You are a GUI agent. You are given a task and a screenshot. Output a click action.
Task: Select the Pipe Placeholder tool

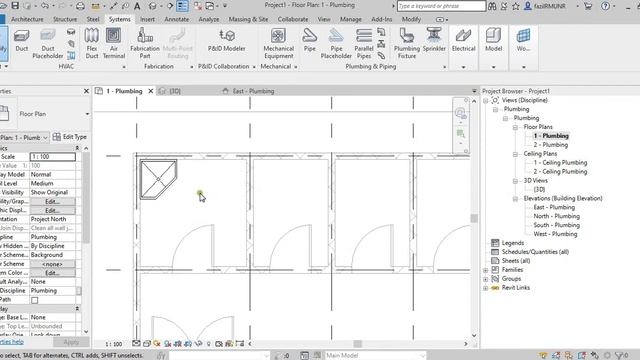[x=336, y=44]
